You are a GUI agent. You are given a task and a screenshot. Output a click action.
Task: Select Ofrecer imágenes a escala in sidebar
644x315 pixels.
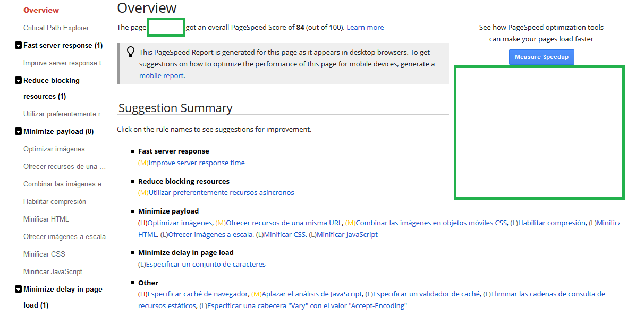pos(64,236)
